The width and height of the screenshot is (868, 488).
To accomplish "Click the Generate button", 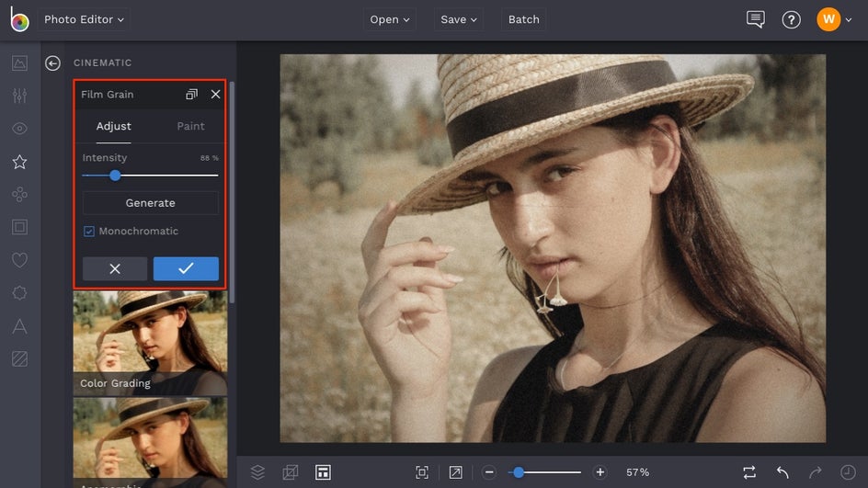I will (150, 203).
